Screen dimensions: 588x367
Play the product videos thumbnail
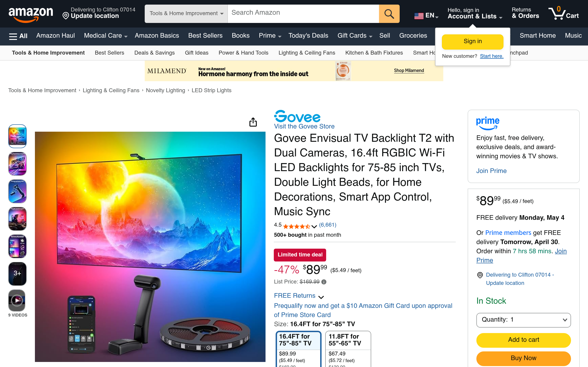pos(17,300)
